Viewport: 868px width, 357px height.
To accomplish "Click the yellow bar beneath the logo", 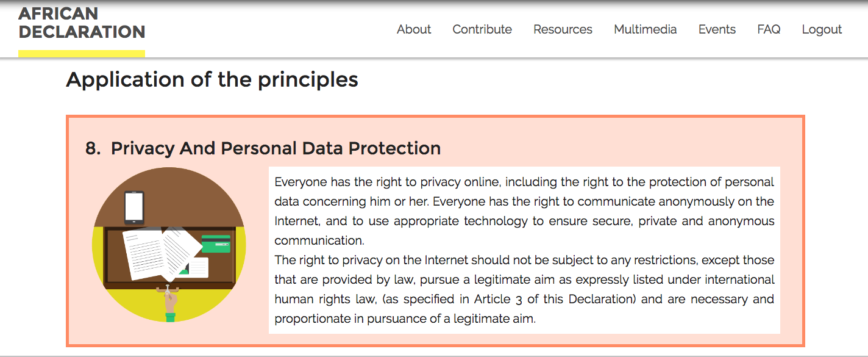I will click(x=82, y=53).
